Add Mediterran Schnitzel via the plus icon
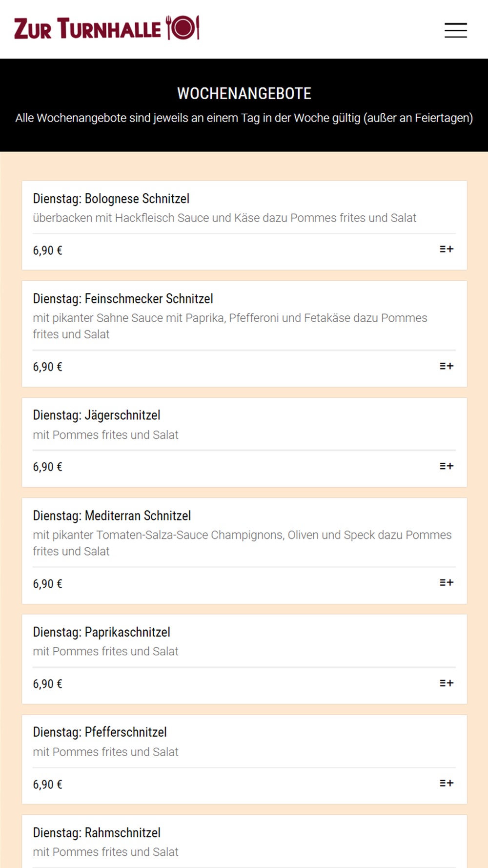This screenshot has height=868, width=488. click(447, 582)
